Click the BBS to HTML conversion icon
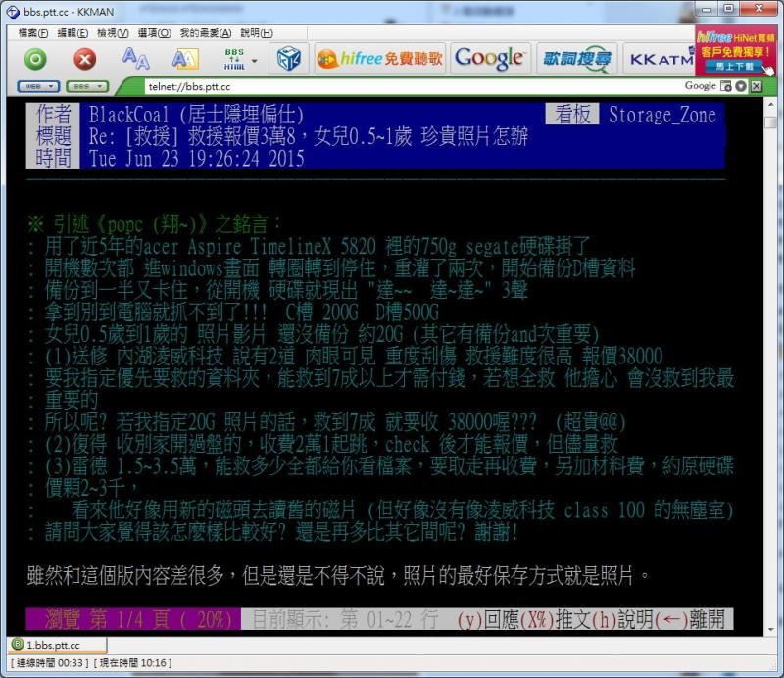The image size is (784, 678). 234,59
